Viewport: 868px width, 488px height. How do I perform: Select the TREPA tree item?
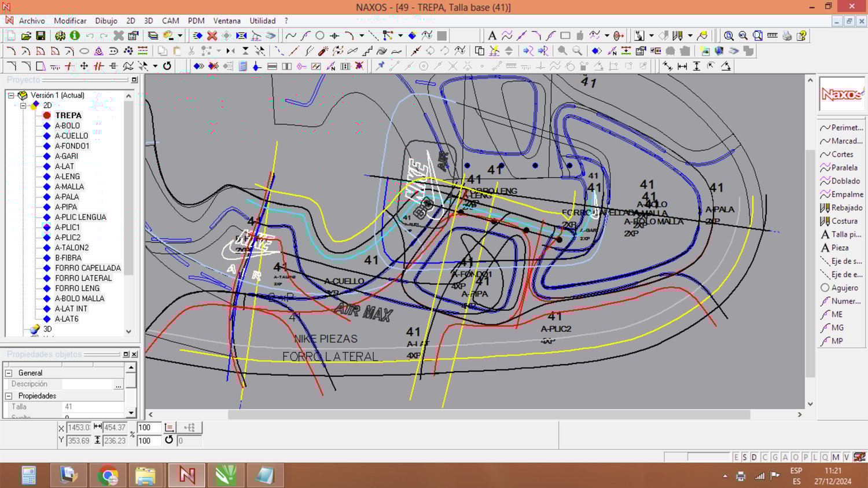(68, 116)
